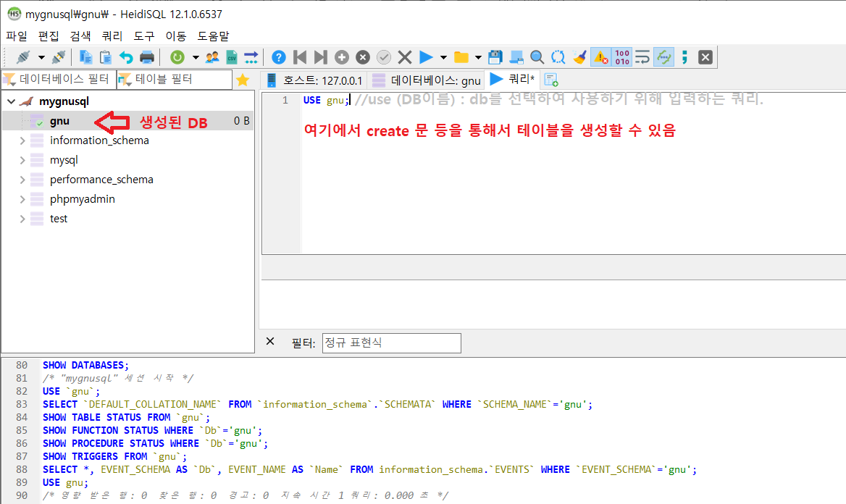846x504 pixels.
Task: Toggle the green code completion brackets icon
Action: [x=663, y=57]
